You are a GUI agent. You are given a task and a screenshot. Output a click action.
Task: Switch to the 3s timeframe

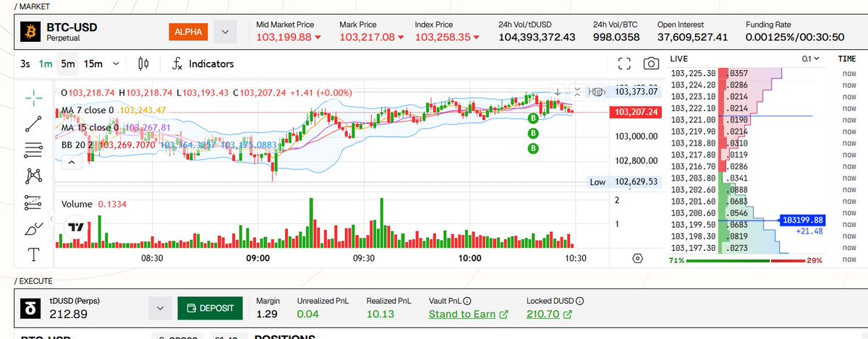25,64
